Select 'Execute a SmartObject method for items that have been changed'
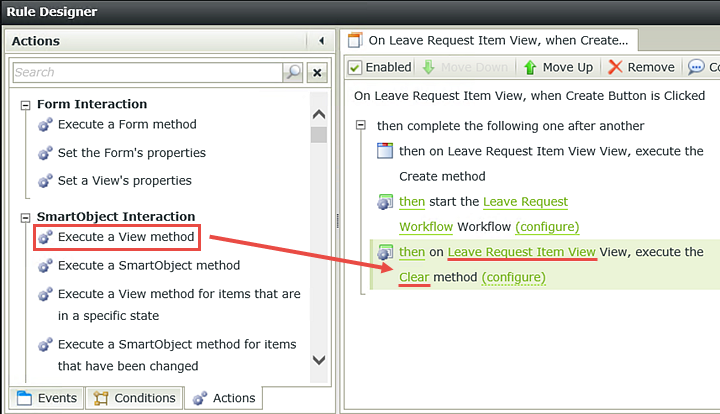This screenshot has height=414, width=720. [177, 355]
